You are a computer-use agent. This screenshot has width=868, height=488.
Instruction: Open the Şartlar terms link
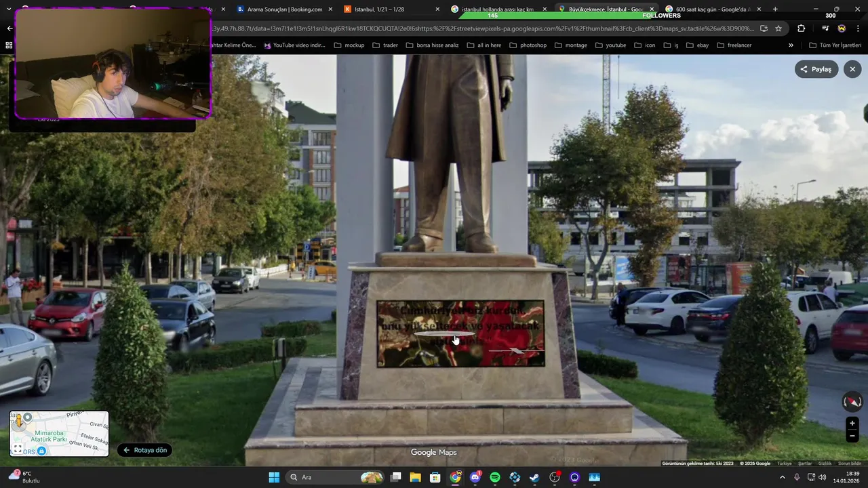click(x=805, y=464)
